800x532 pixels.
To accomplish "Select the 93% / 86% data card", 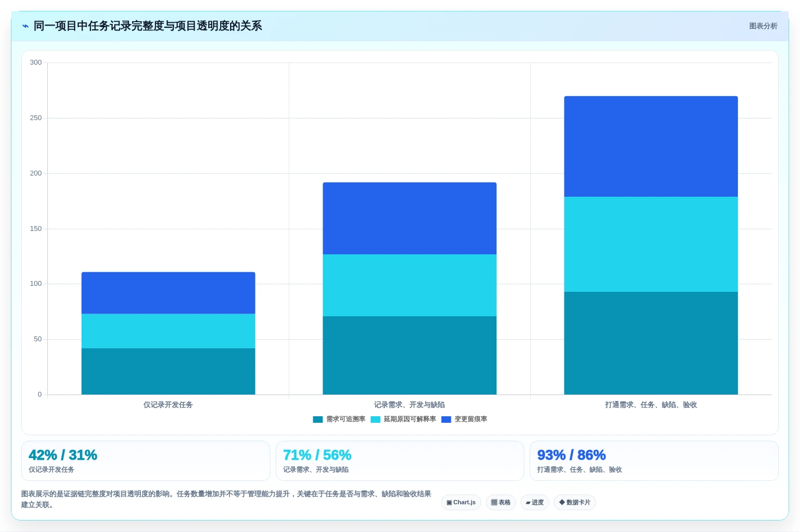I will tap(654, 461).
